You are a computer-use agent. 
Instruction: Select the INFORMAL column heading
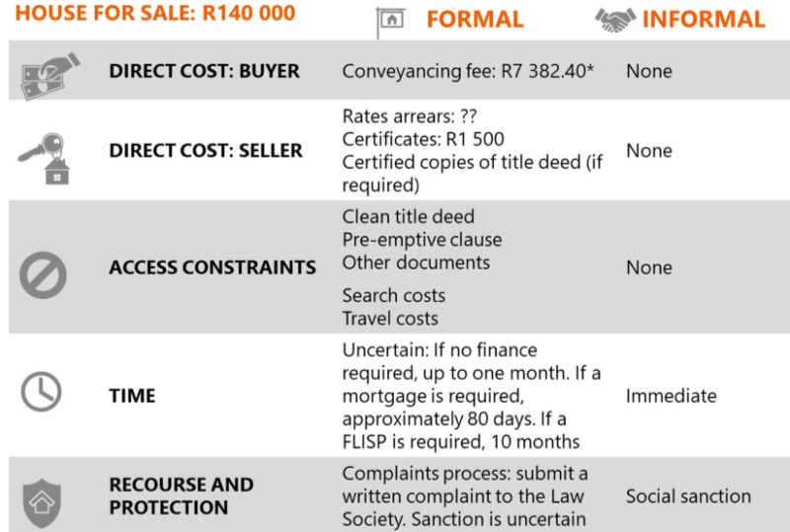(x=704, y=20)
